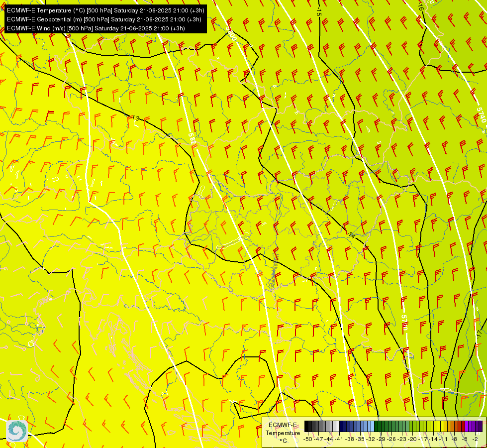The image size is (487, 448).
Task: Click the -20 legend tick label
Action: click(412, 440)
